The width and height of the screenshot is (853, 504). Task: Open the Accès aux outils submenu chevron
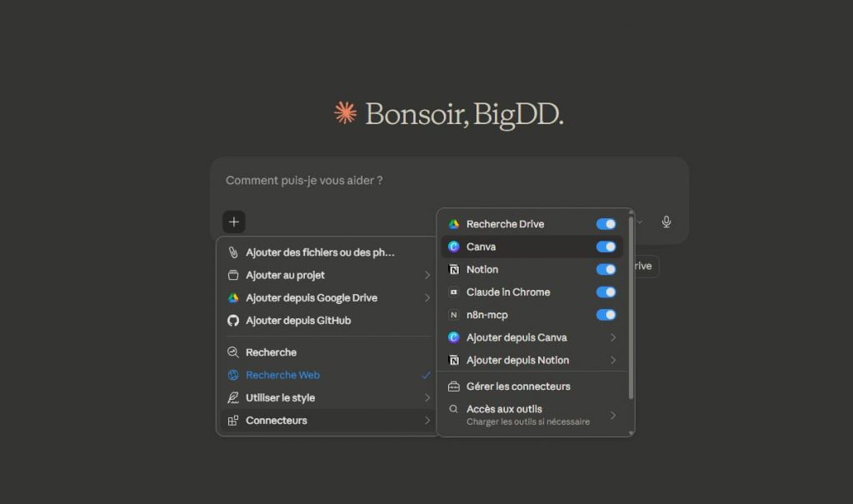click(x=613, y=415)
